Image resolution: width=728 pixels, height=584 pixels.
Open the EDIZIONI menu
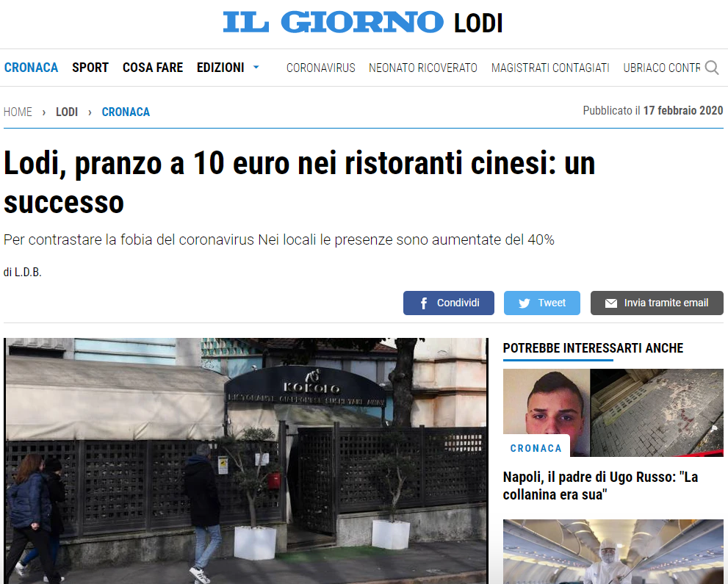tap(220, 68)
